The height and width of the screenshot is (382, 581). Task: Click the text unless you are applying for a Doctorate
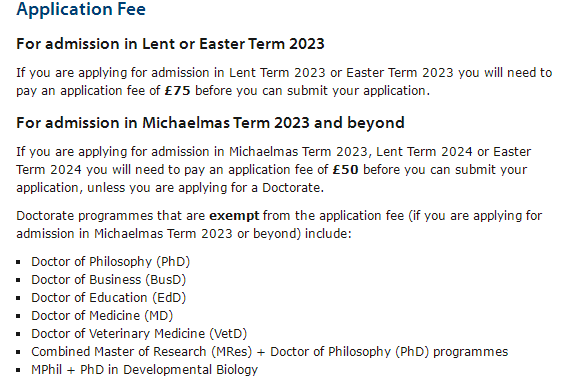(206, 188)
